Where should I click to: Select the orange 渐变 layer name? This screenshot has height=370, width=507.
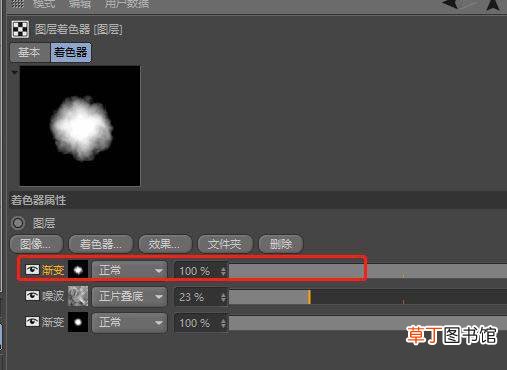pyautogui.click(x=53, y=270)
